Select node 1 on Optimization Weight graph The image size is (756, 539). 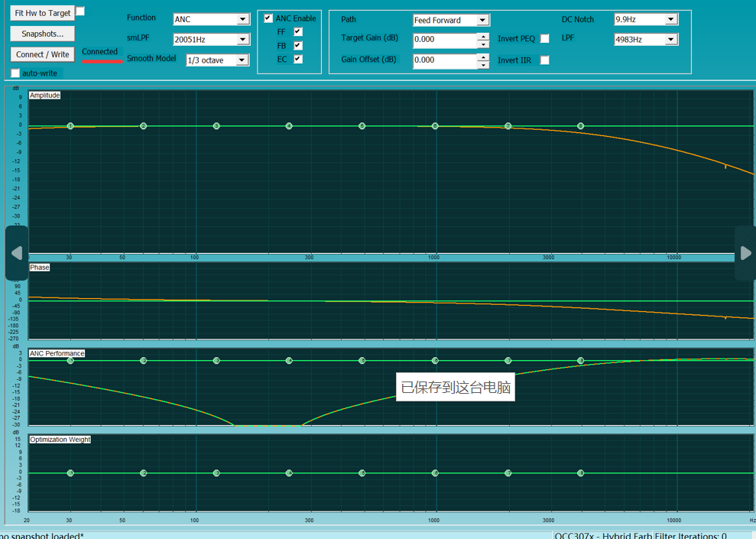pos(70,473)
